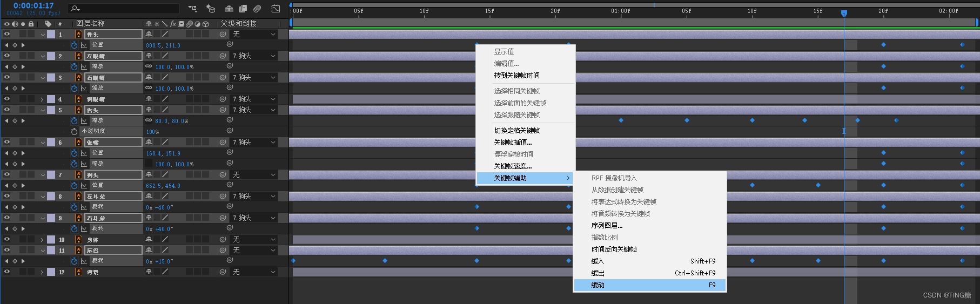
Task: Toggle the layer 11 rotation stopwatch
Action: 74,261
